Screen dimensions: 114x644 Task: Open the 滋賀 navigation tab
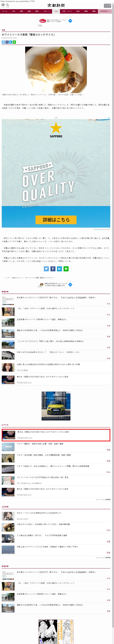(29, 11)
